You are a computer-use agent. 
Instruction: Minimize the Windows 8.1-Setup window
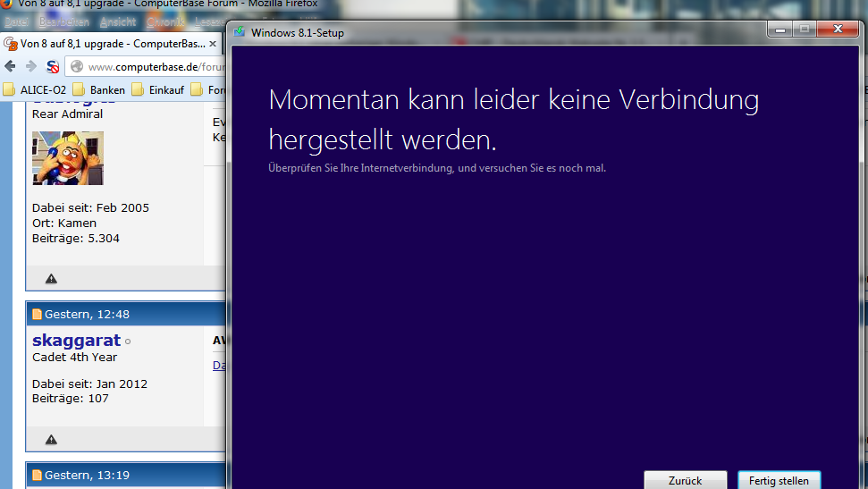pos(780,30)
